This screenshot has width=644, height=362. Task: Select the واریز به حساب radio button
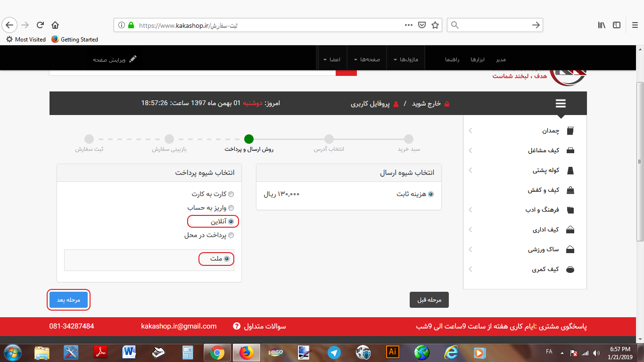(231, 208)
